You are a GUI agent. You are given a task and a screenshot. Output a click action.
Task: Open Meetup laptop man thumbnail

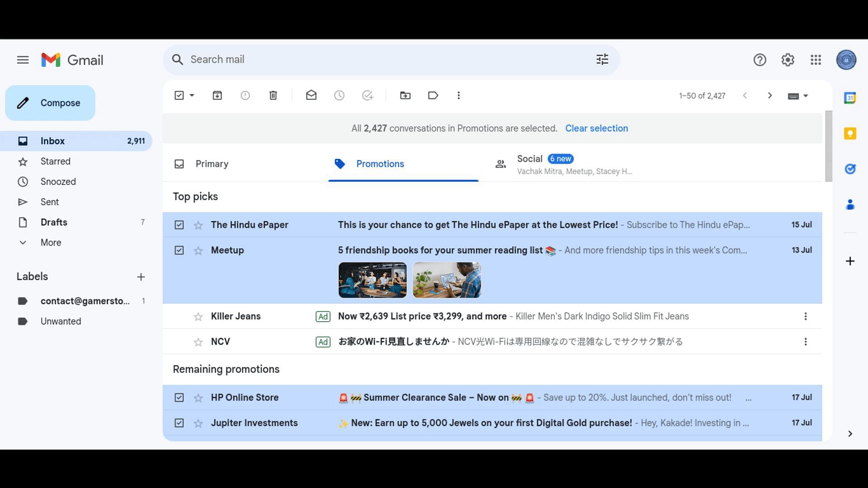pyautogui.click(x=447, y=280)
